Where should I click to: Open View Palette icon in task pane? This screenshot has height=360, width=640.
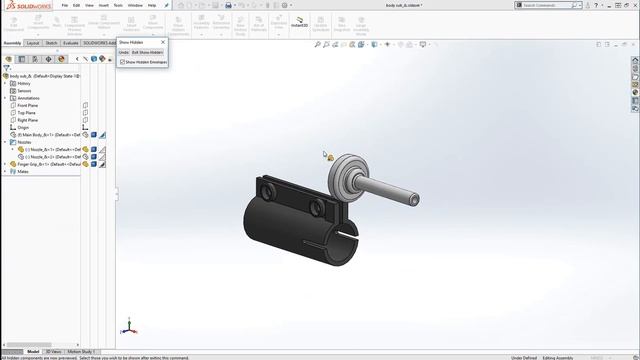click(x=635, y=84)
